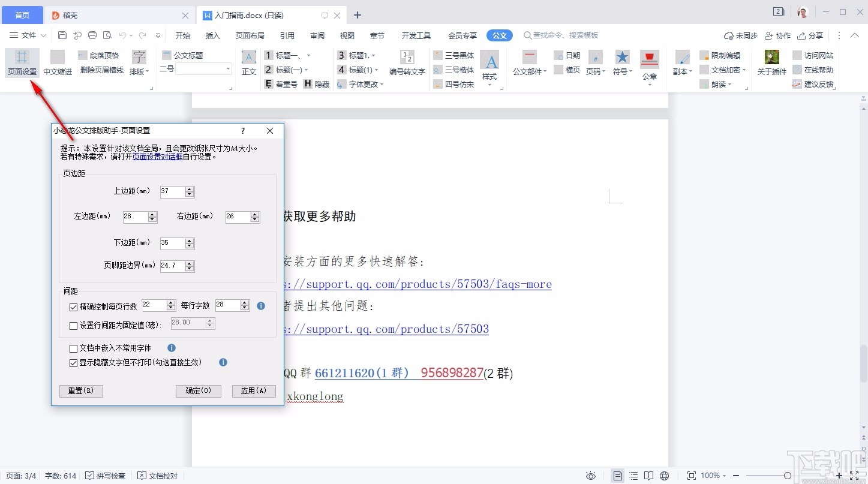Switch to the 插入 ribbon tab
Screen dimensions: 868x484
(212, 35)
